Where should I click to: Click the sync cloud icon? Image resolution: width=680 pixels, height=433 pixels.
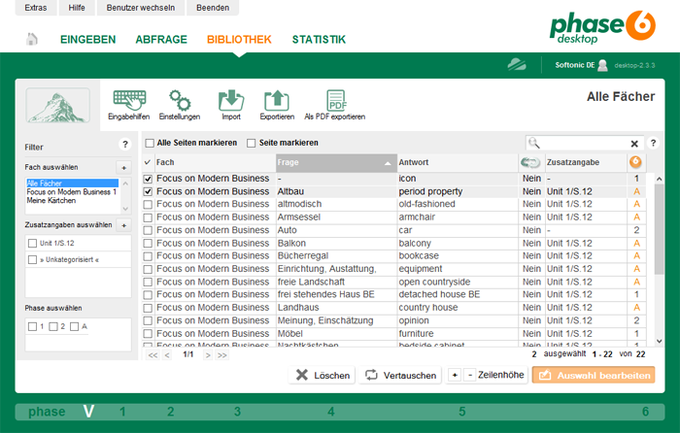click(x=517, y=65)
